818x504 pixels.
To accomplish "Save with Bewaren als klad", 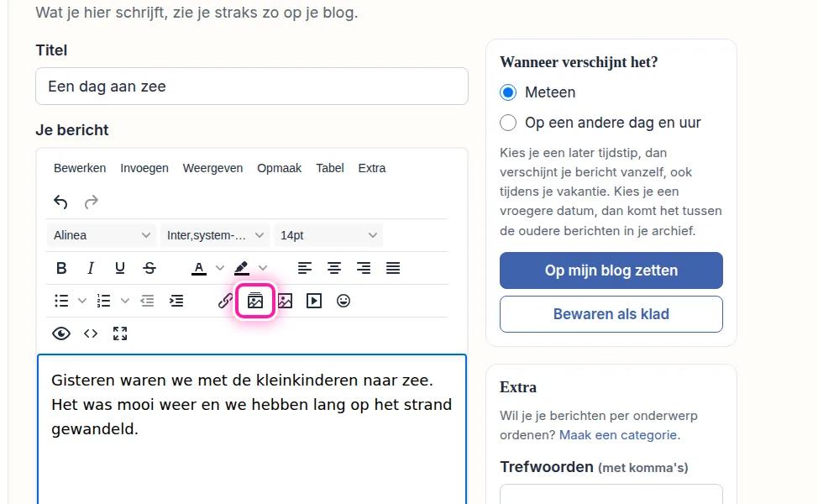I will [611, 315].
